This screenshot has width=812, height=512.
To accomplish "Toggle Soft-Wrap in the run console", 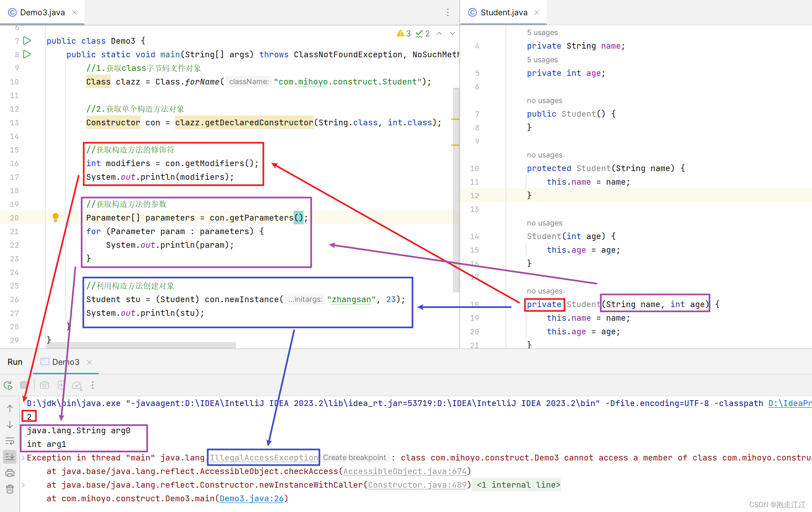I will click(10, 441).
